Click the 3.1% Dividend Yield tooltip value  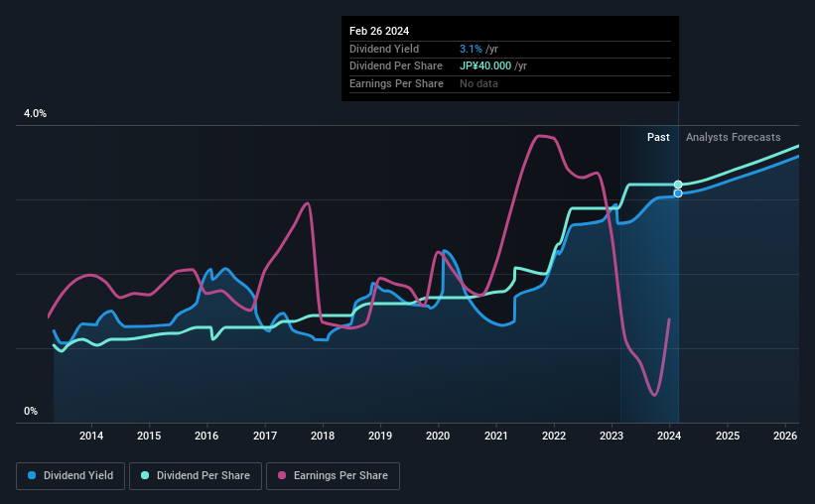(471, 49)
